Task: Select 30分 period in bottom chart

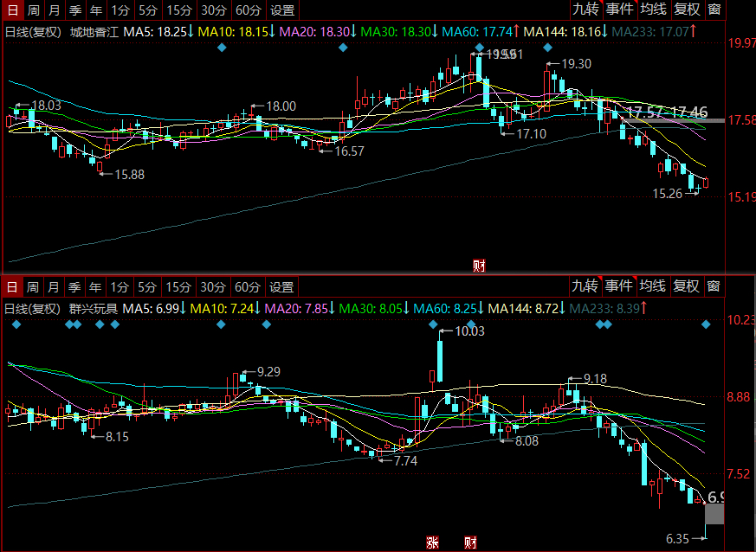Action: (x=213, y=287)
